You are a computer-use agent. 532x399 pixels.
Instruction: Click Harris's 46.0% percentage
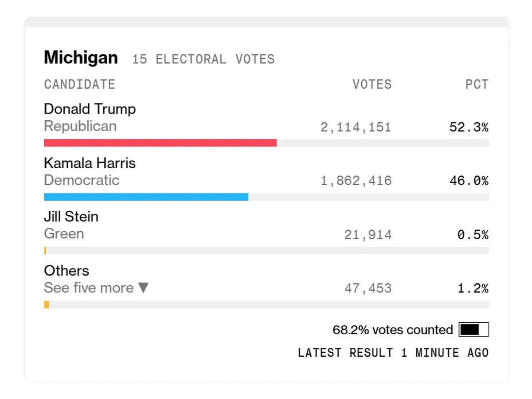tap(469, 181)
